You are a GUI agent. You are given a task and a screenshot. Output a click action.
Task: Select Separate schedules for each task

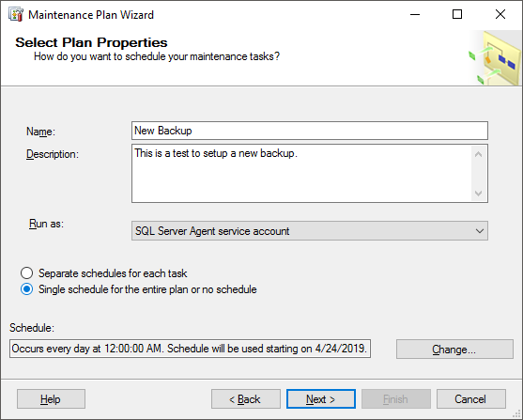[26, 273]
